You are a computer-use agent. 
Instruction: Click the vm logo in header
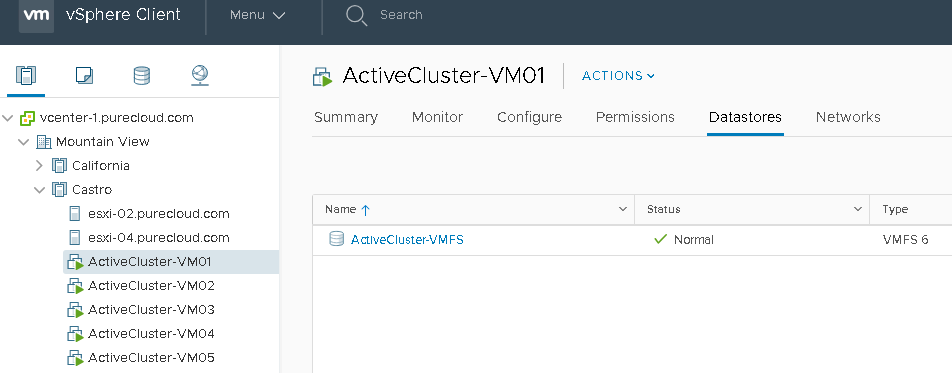point(36,15)
